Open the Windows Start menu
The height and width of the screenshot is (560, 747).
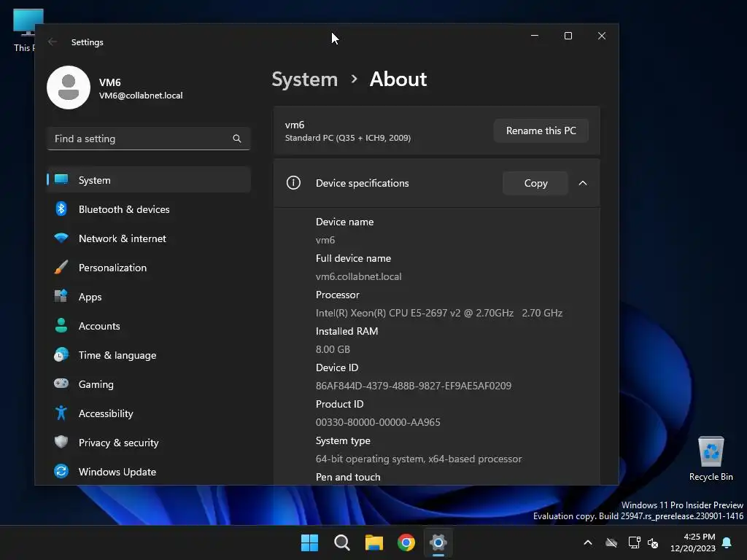[x=309, y=542]
